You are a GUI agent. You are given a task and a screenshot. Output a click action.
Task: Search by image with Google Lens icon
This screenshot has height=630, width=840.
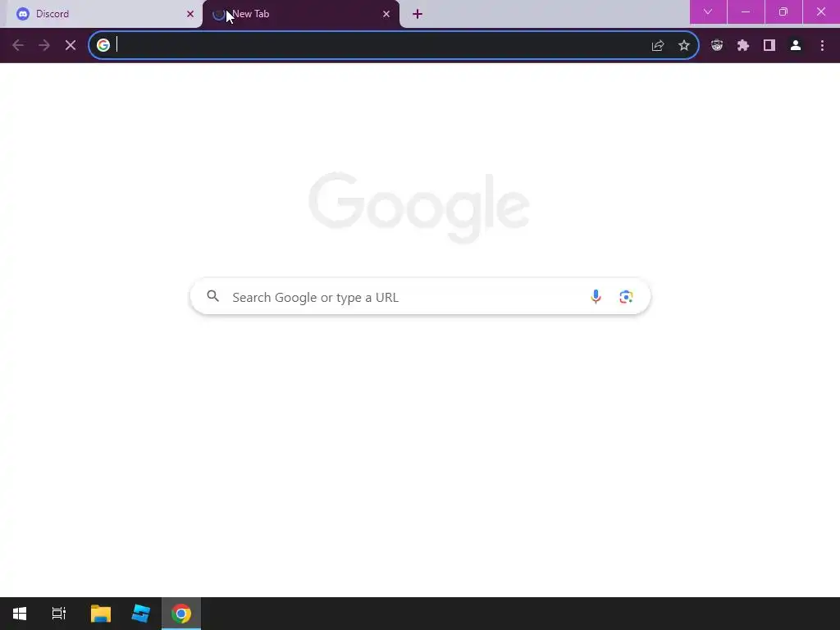click(x=626, y=296)
